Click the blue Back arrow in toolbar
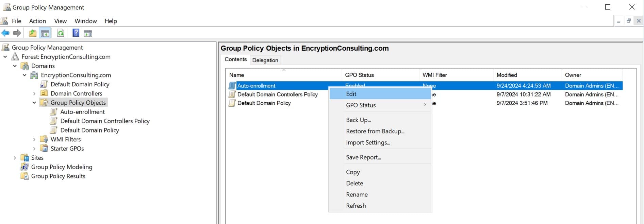 (x=5, y=33)
